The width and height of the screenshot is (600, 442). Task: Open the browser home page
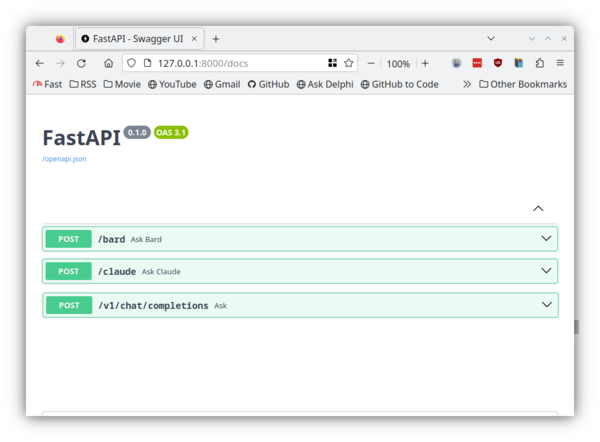109,63
